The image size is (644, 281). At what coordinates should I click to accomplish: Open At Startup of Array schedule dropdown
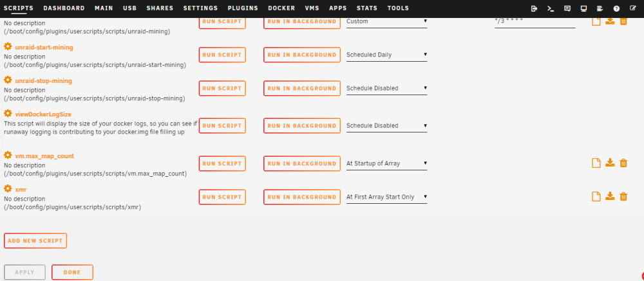pyautogui.click(x=386, y=163)
